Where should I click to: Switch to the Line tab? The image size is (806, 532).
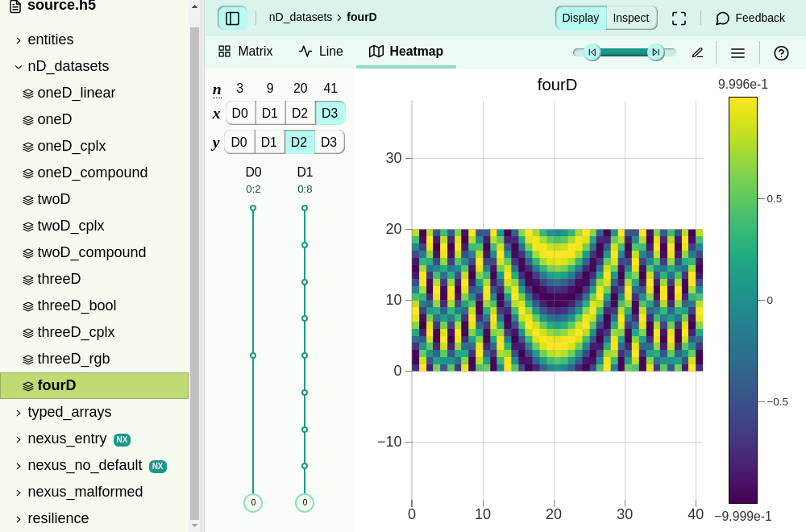pyautogui.click(x=321, y=52)
